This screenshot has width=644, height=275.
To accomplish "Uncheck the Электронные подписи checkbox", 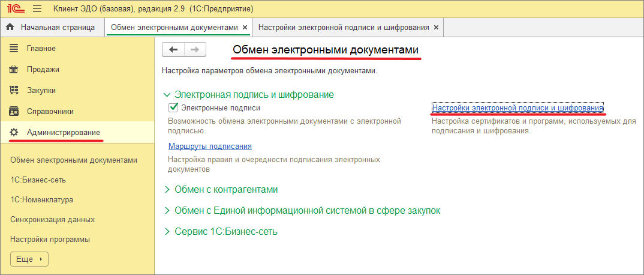I will pos(173,107).
